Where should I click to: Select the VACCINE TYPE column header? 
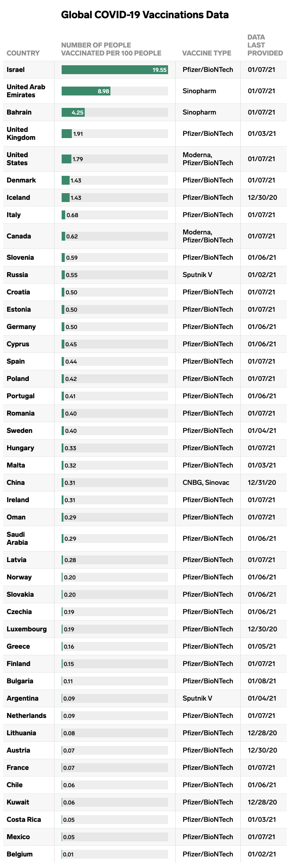coord(207,53)
